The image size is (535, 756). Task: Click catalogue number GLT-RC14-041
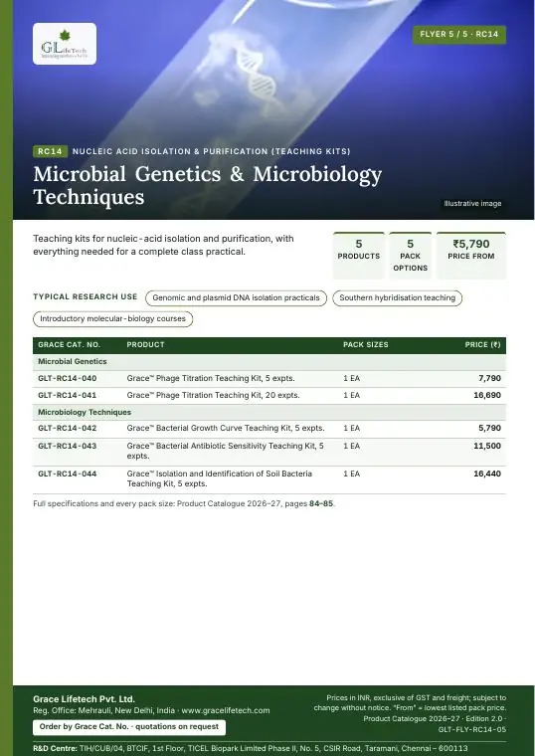pos(67,395)
